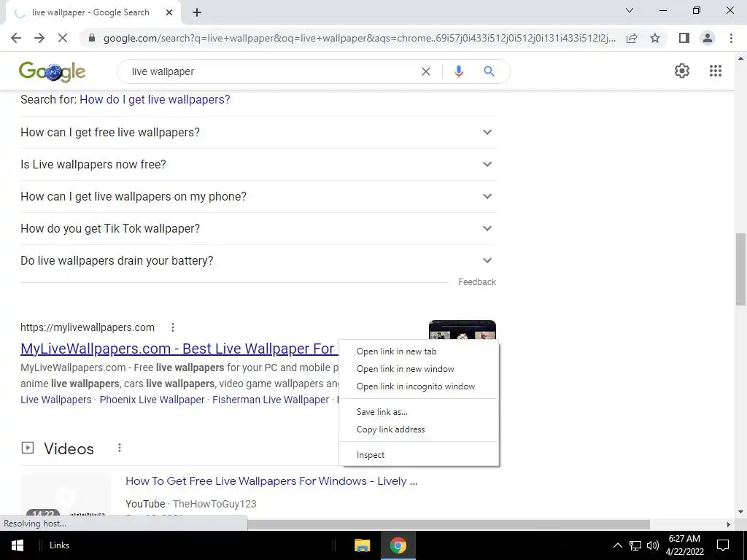Click the Feedback link
Image resolution: width=747 pixels, height=560 pixels.
477,282
